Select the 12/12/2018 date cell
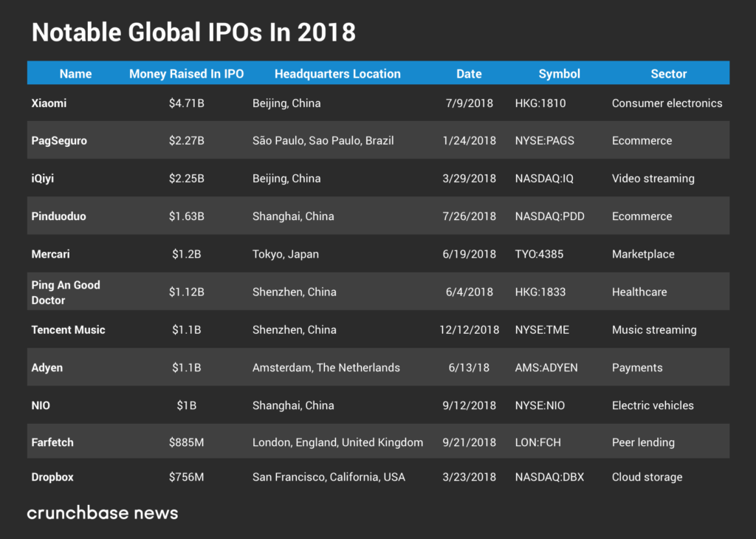Viewport: 756px width, 539px height. pos(469,330)
